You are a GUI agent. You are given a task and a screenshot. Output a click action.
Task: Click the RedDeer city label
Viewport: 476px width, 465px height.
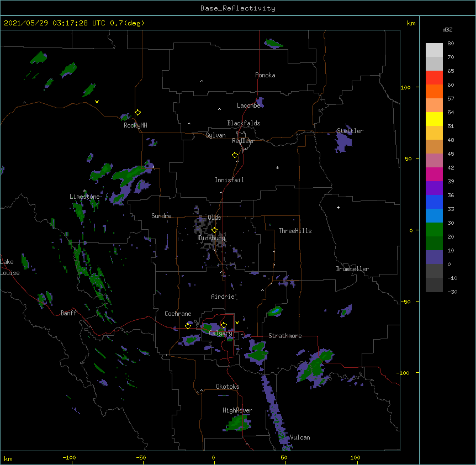tap(243, 141)
